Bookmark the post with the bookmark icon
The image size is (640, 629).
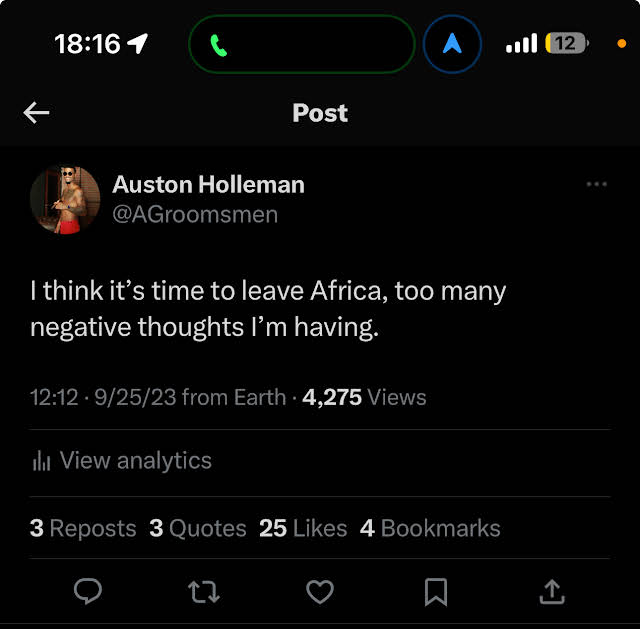click(x=436, y=592)
